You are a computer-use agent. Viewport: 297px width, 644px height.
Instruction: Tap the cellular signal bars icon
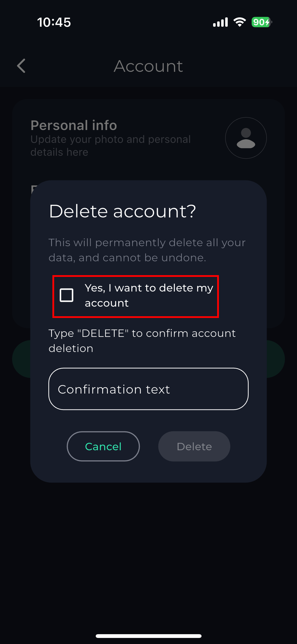(x=220, y=22)
